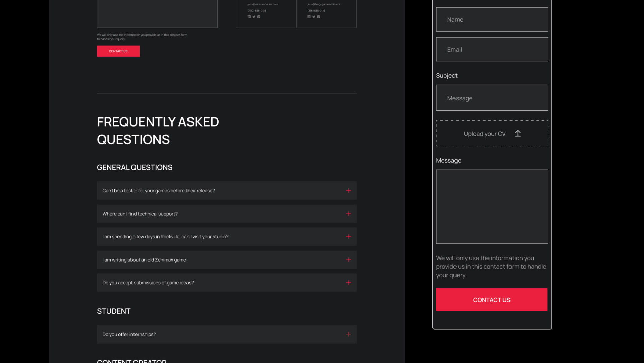
Task: Click the Email input field
Action: pyautogui.click(x=492, y=49)
